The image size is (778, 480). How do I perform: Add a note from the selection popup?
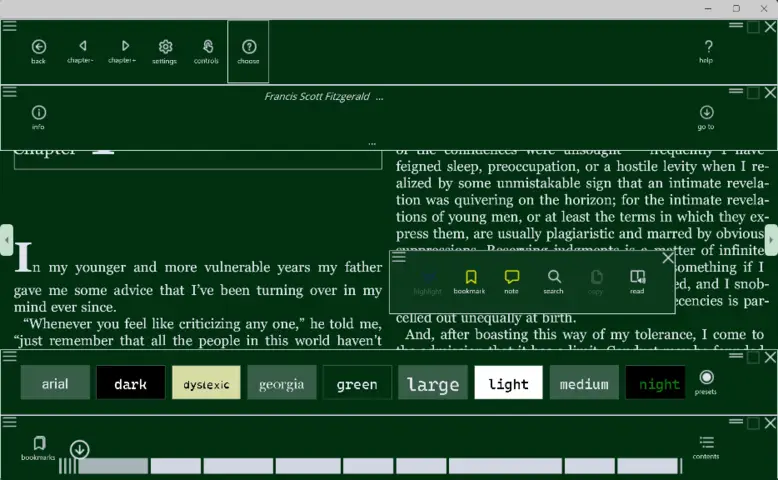(x=511, y=282)
